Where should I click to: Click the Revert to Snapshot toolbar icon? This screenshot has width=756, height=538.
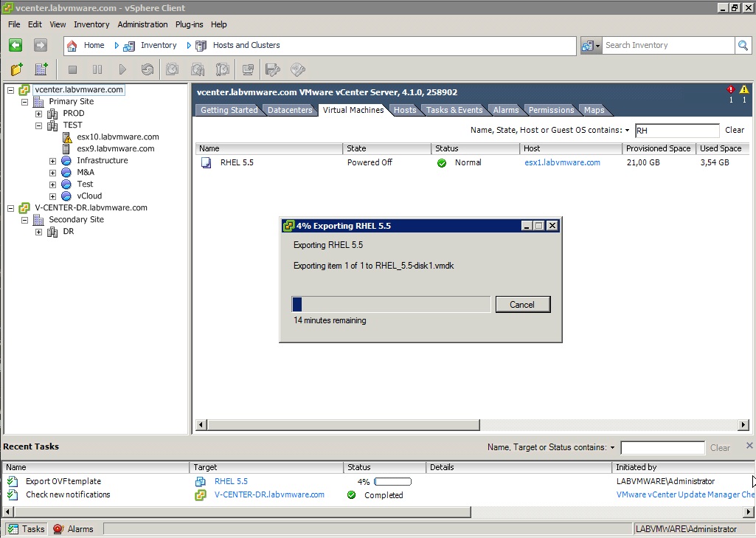197,69
